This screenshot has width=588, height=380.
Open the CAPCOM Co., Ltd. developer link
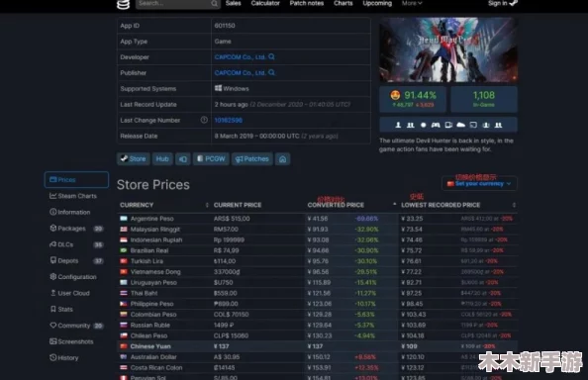[240, 57]
